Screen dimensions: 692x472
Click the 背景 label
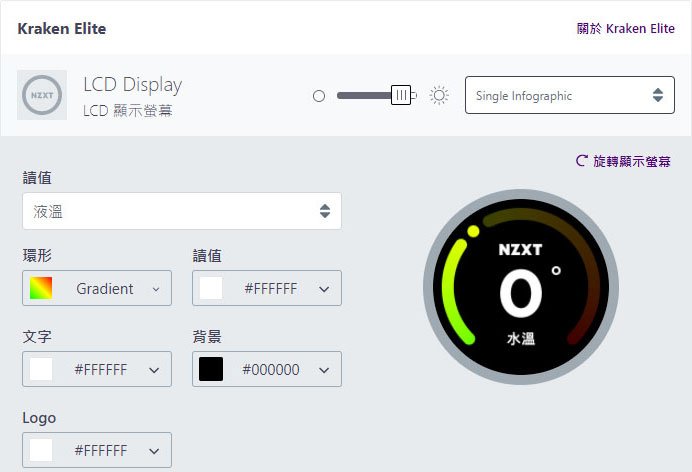[x=207, y=337]
